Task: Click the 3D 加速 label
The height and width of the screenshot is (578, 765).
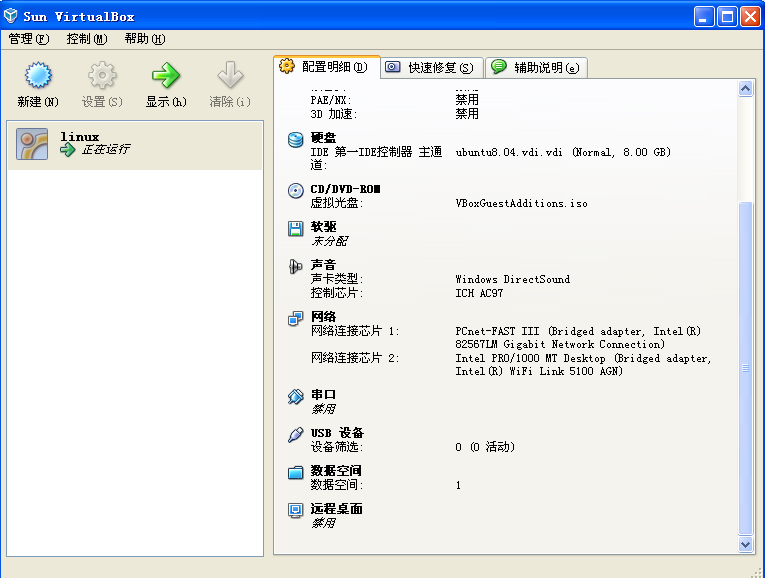Action: pyautogui.click(x=334, y=114)
